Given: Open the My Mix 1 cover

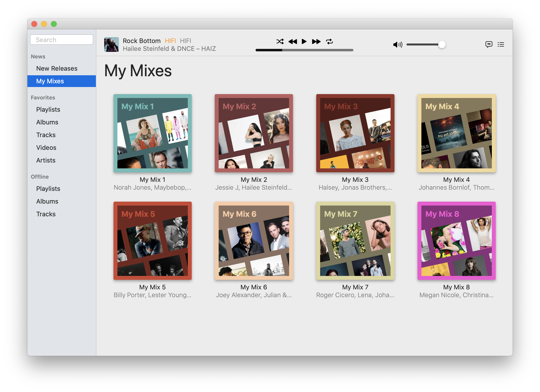Looking at the screenshot, I should click(x=153, y=133).
